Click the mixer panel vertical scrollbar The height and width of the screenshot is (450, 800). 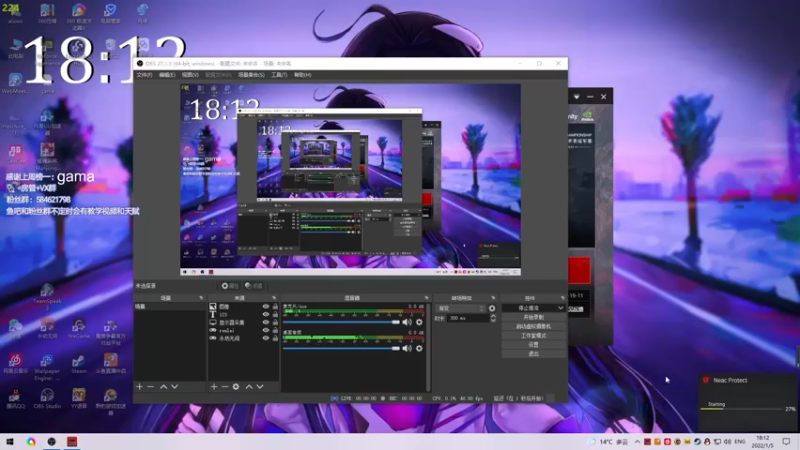pos(428,347)
